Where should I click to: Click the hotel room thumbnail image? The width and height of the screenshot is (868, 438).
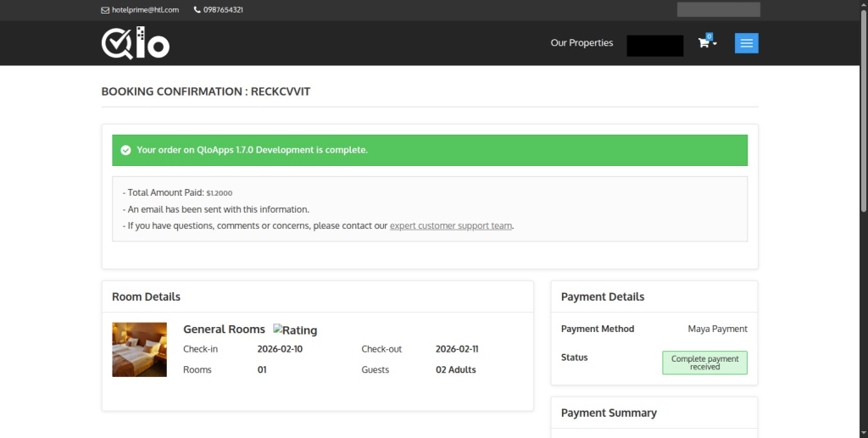click(x=139, y=349)
